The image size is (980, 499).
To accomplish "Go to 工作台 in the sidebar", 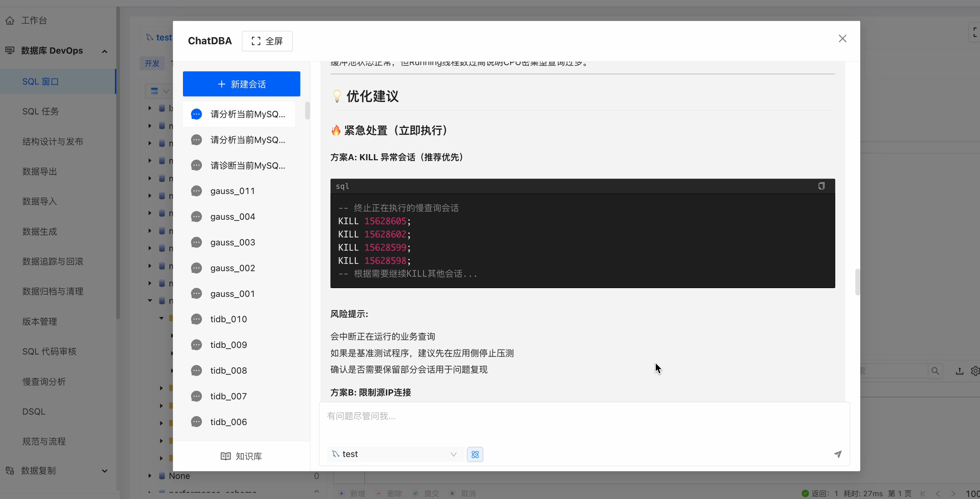I will point(34,20).
